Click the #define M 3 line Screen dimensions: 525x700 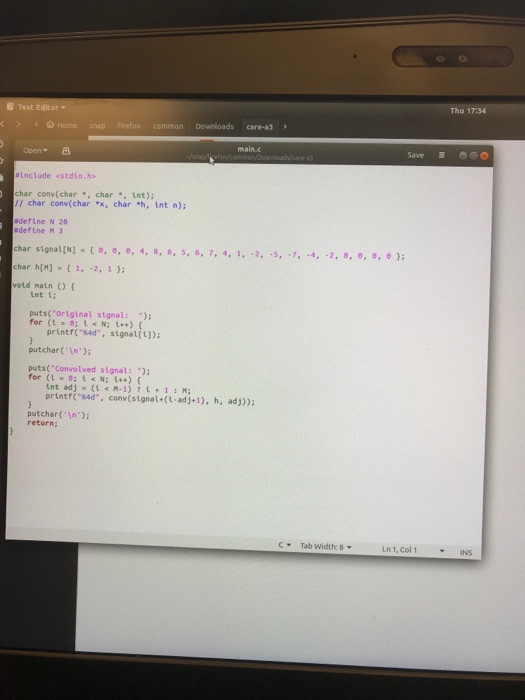(x=38, y=230)
